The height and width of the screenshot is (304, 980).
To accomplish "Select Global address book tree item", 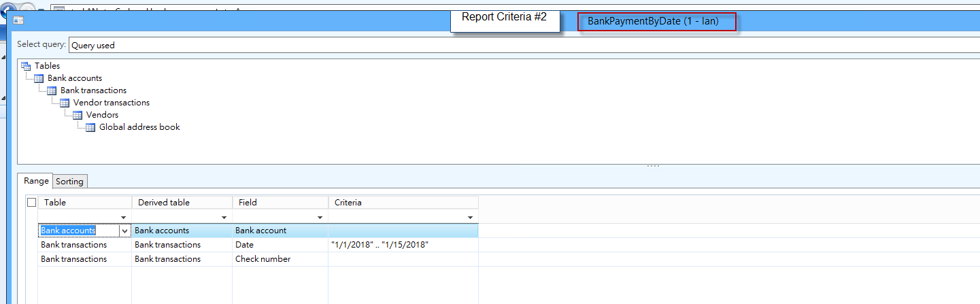I will click(x=139, y=127).
